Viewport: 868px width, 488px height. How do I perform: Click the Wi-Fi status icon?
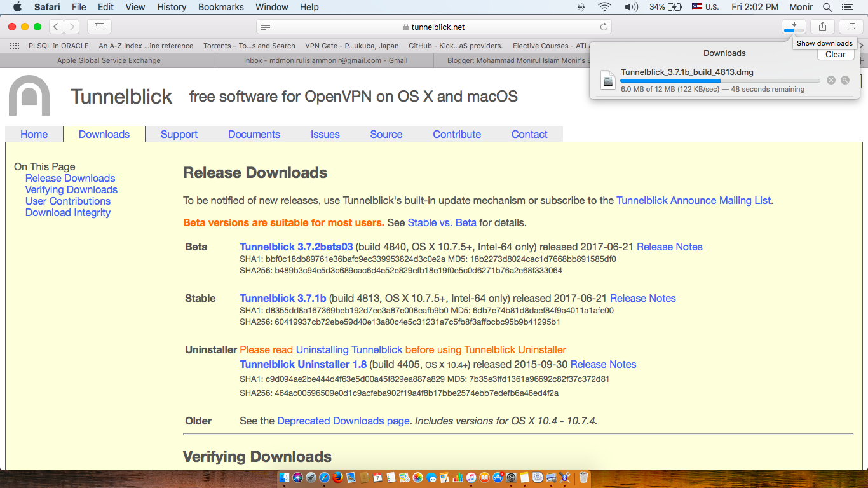(x=604, y=7)
